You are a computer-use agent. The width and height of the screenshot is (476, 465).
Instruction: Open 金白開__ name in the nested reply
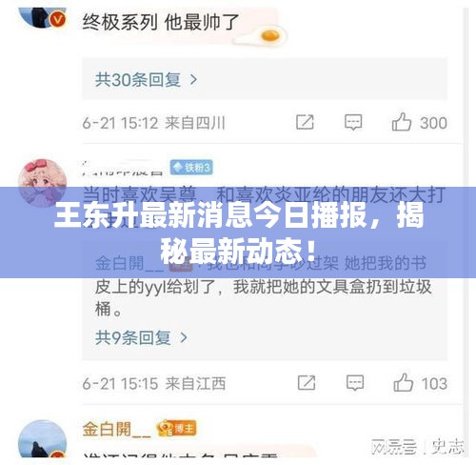click(x=129, y=265)
